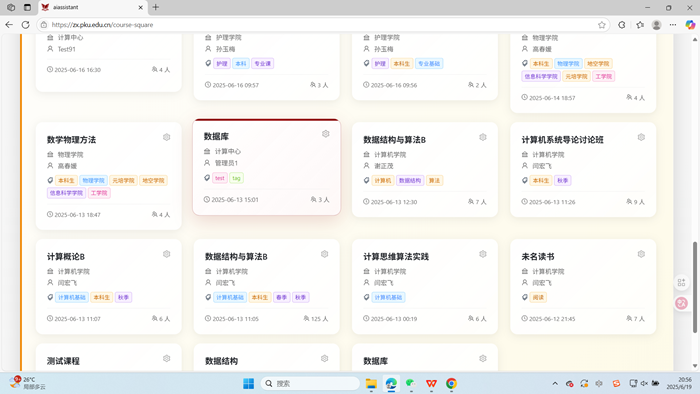Viewport: 700px width, 394px height.
Task: Show hidden system tray icons chevron
Action: pyautogui.click(x=555, y=383)
